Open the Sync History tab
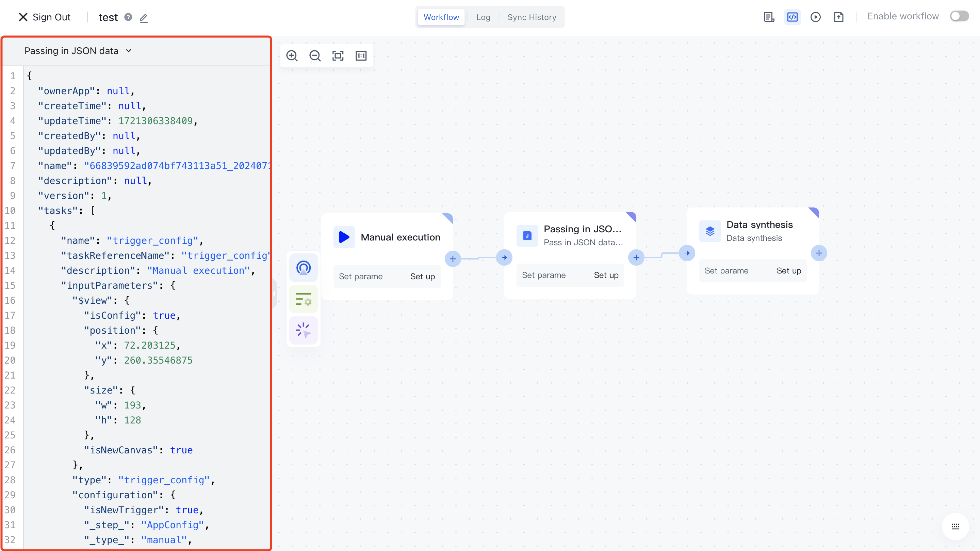The height and width of the screenshot is (551, 980). pos(532,17)
